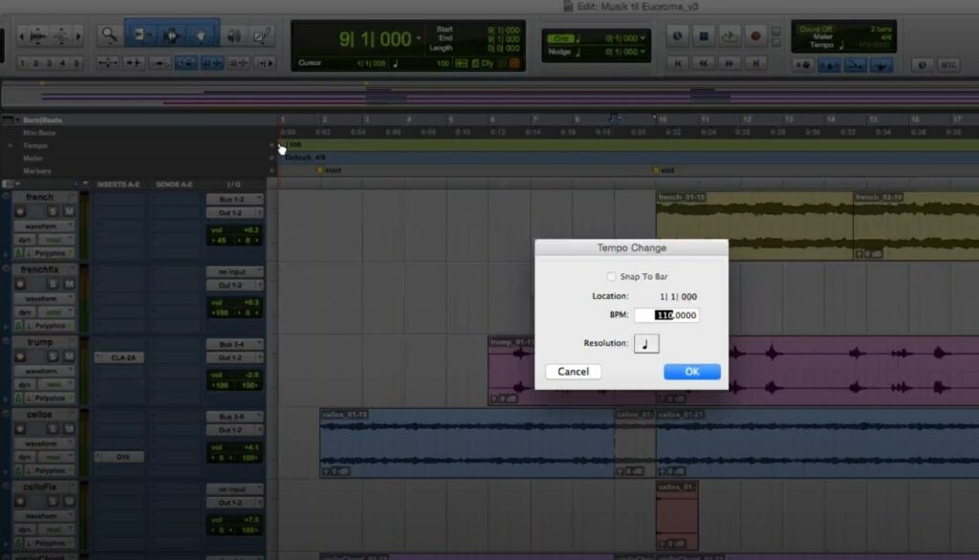This screenshot has height=560, width=979.
Task: Select the Pencil tool
Action: click(x=262, y=35)
